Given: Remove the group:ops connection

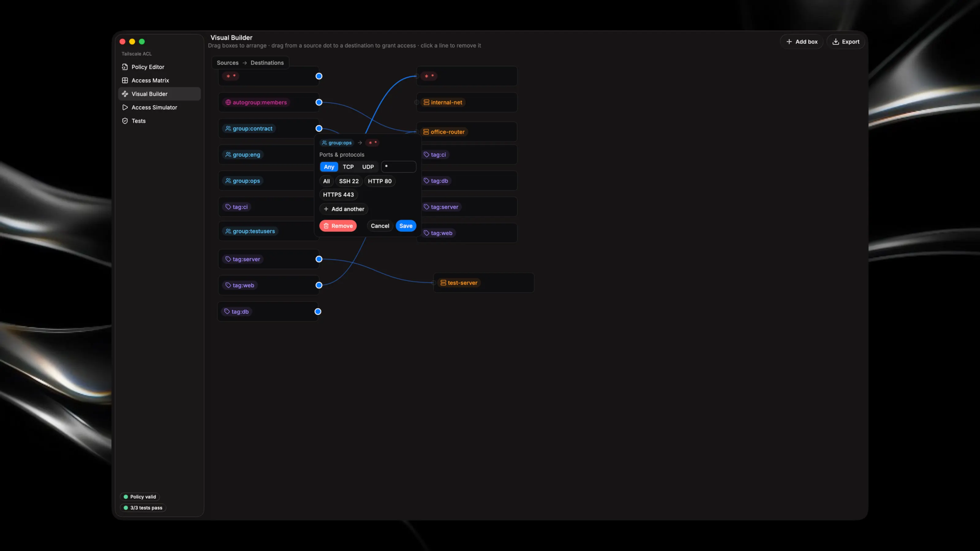Looking at the screenshot, I should pyautogui.click(x=338, y=226).
